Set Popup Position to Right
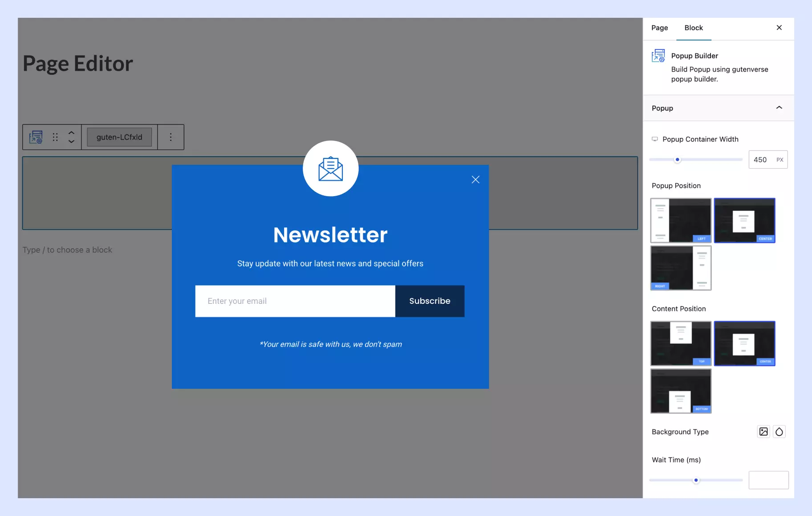 tap(681, 268)
